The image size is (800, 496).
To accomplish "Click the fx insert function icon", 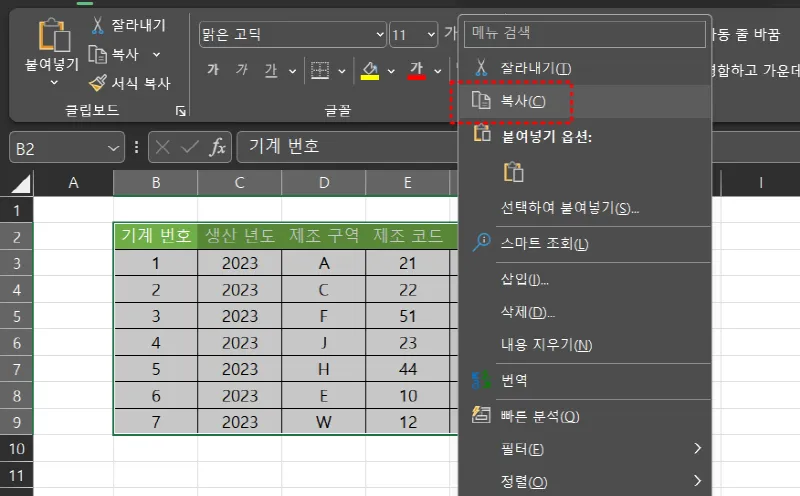I will click(x=218, y=147).
